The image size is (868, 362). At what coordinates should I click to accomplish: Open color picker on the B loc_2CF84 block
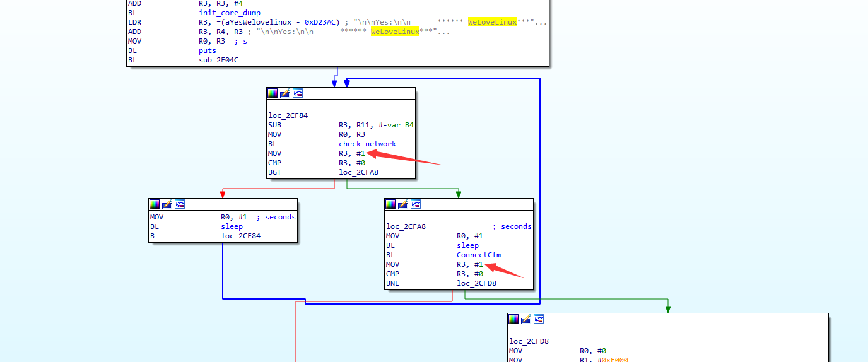point(155,204)
